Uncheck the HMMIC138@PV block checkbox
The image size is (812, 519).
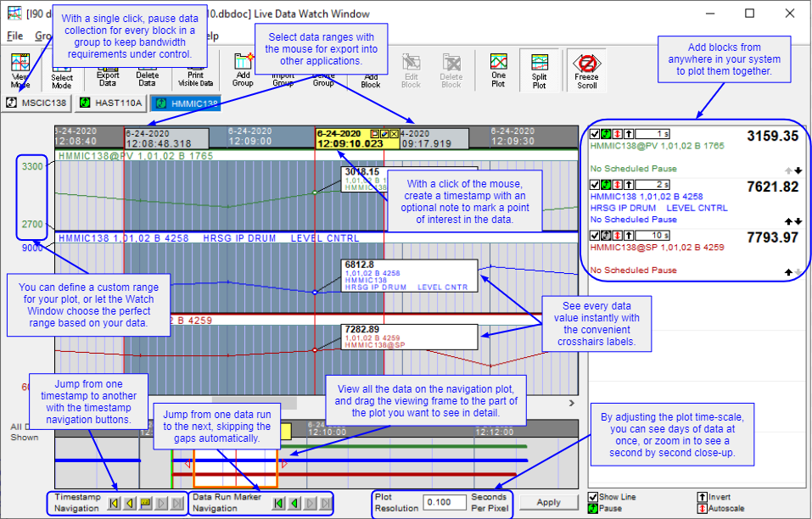(595, 132)
